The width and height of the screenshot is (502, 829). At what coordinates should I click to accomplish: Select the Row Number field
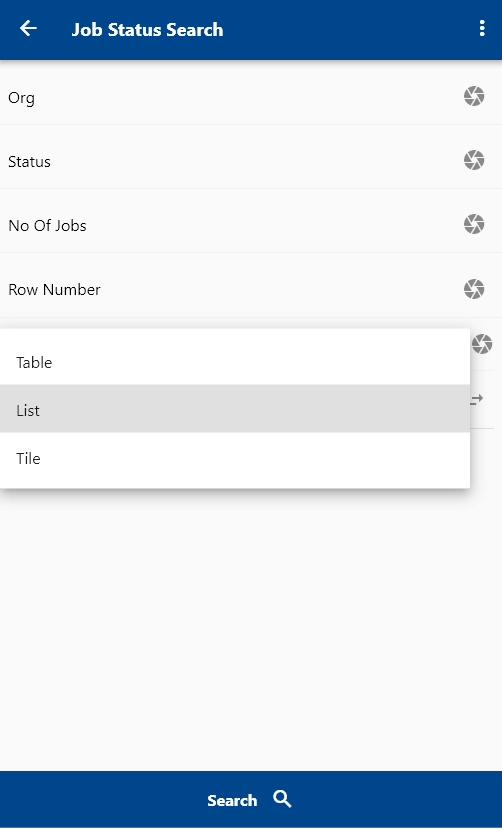pos(251,289)
